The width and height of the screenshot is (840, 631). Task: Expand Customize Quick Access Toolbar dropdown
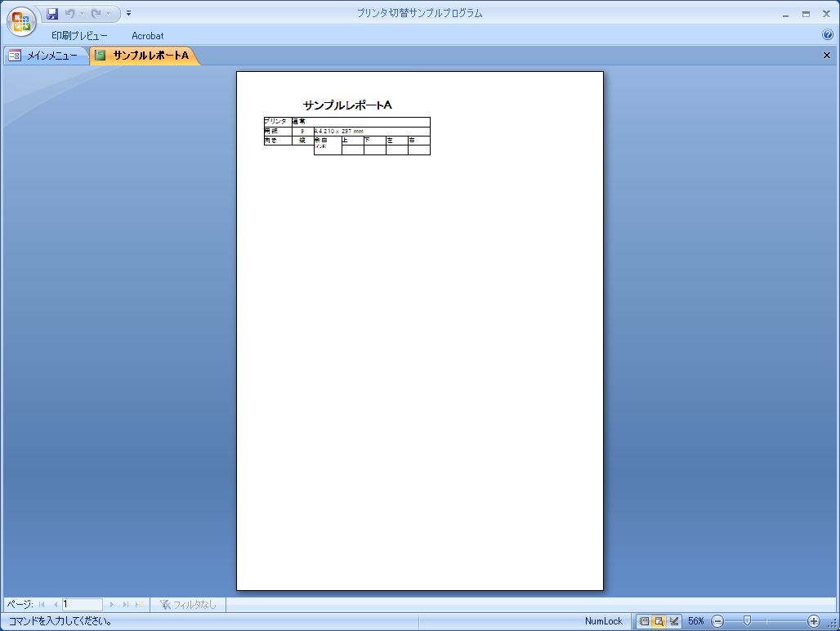[x=128, y=14]
